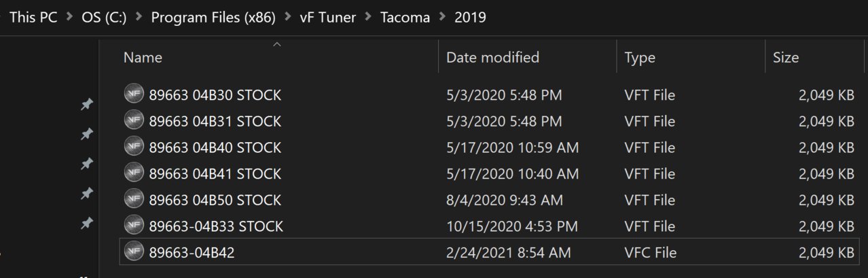Jump to This PC in the breadcrumb

(33, 17)
